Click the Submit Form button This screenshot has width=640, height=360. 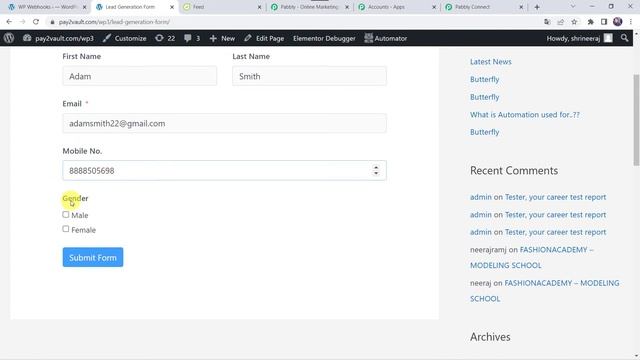coord(93,257)
